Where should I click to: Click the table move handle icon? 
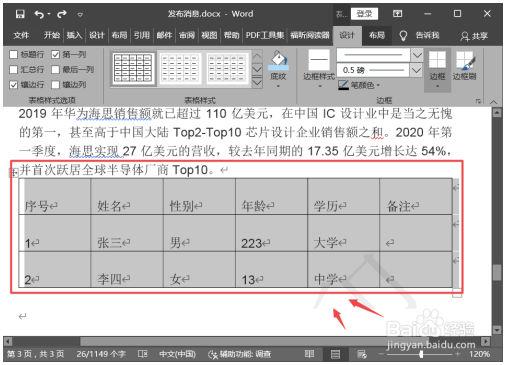[14, 172]
